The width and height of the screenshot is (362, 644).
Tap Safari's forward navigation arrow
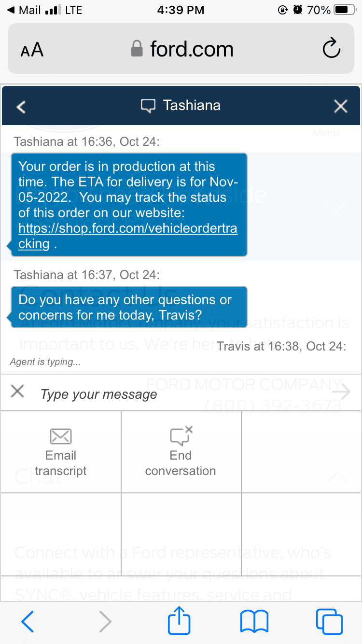(x=105, y=621)
